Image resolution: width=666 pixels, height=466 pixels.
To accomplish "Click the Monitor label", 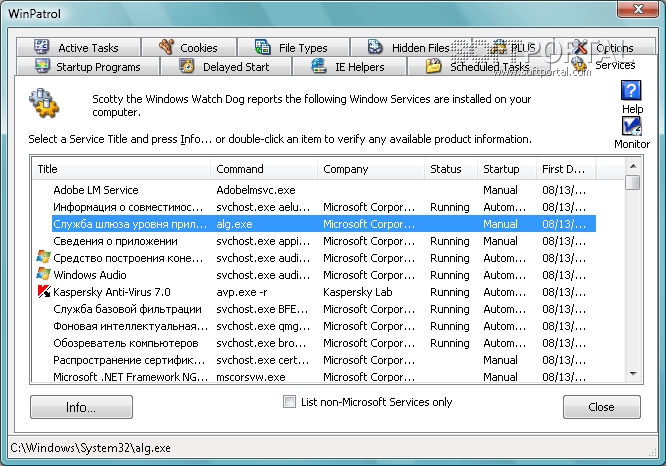I will coord(632,144).
